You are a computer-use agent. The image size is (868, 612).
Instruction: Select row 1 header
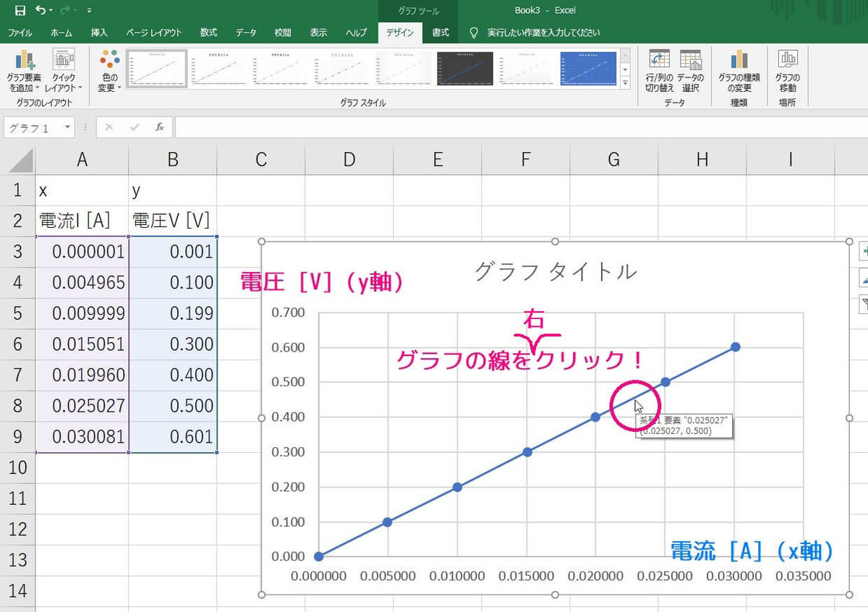click(x=18, y=190)
